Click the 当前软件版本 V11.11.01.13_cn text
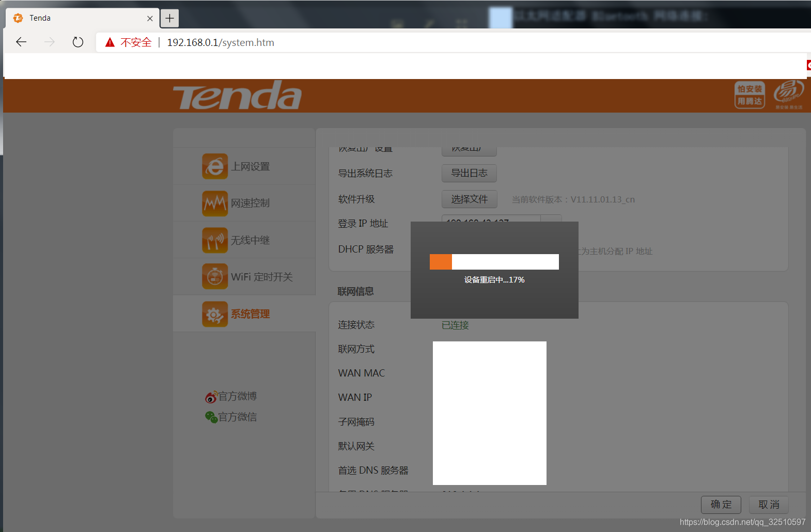The image size is (811, 532). (x=573, y=199)
